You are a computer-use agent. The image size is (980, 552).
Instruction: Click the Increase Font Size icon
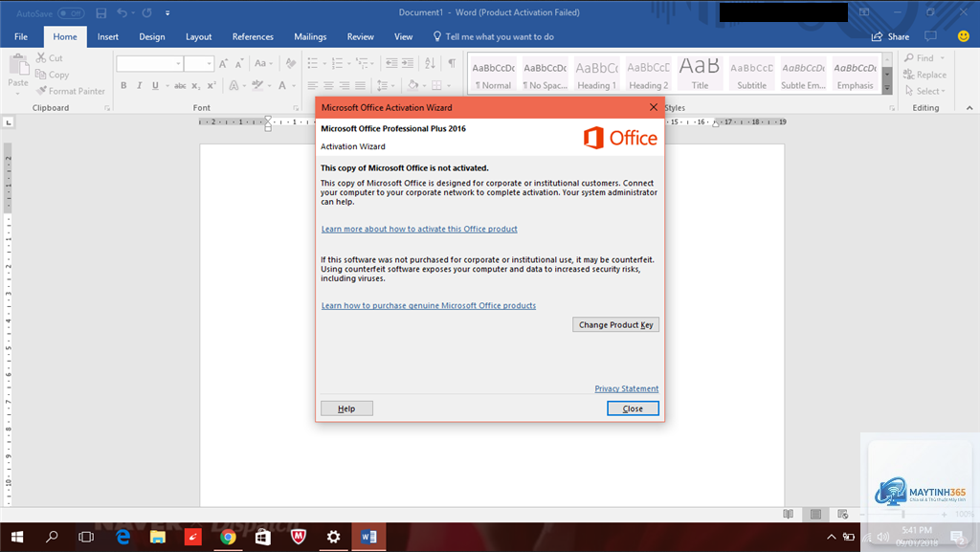223,64
